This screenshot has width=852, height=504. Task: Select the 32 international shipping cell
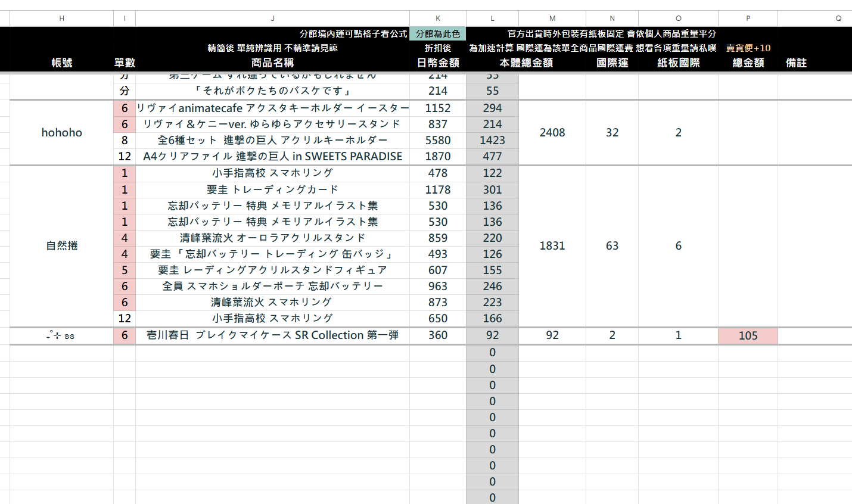pos(612,132)
